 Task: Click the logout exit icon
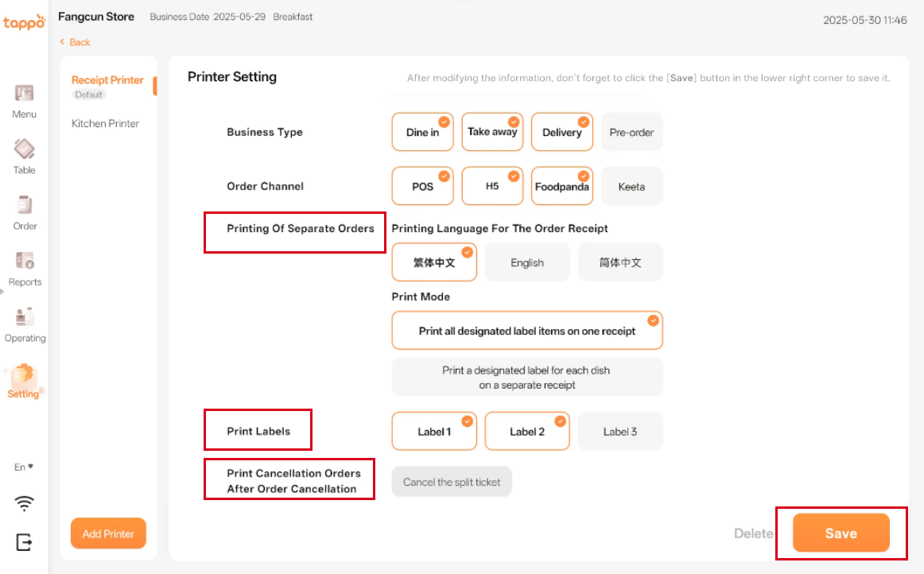[24, 542]
